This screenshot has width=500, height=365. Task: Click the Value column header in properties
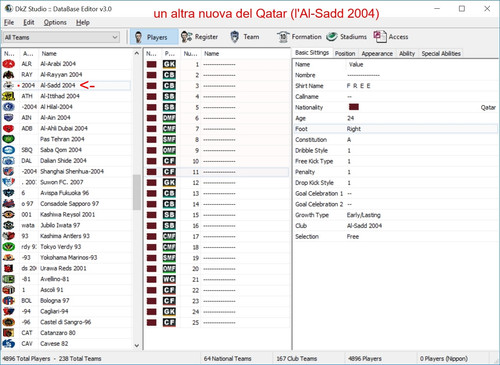coord(356,64)
